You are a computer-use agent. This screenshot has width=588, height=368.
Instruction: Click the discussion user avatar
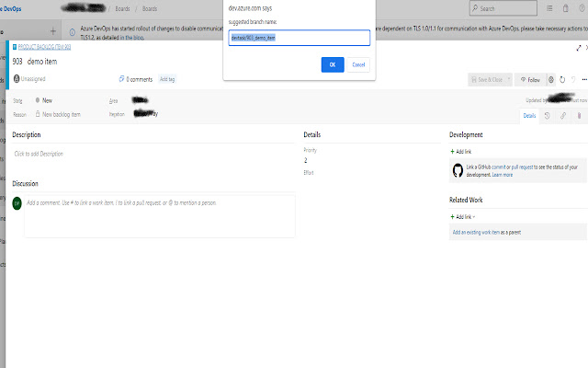click(x=17, y=203)
